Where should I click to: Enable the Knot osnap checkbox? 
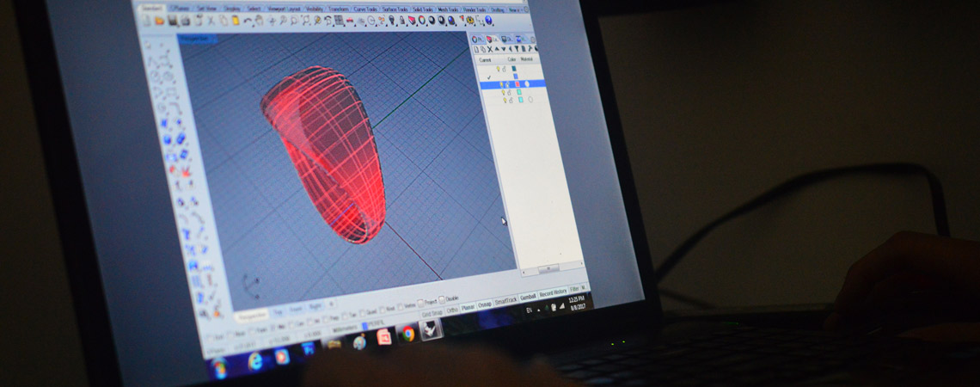383,310
